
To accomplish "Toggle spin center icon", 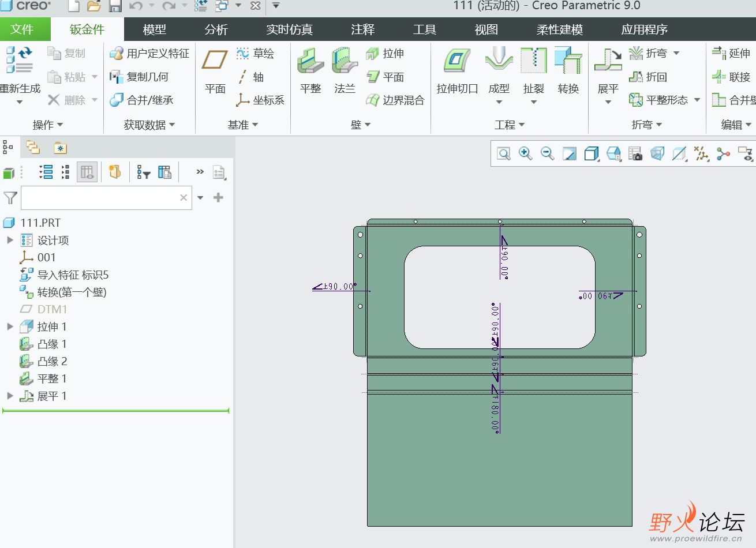I will tap(723, 153).
